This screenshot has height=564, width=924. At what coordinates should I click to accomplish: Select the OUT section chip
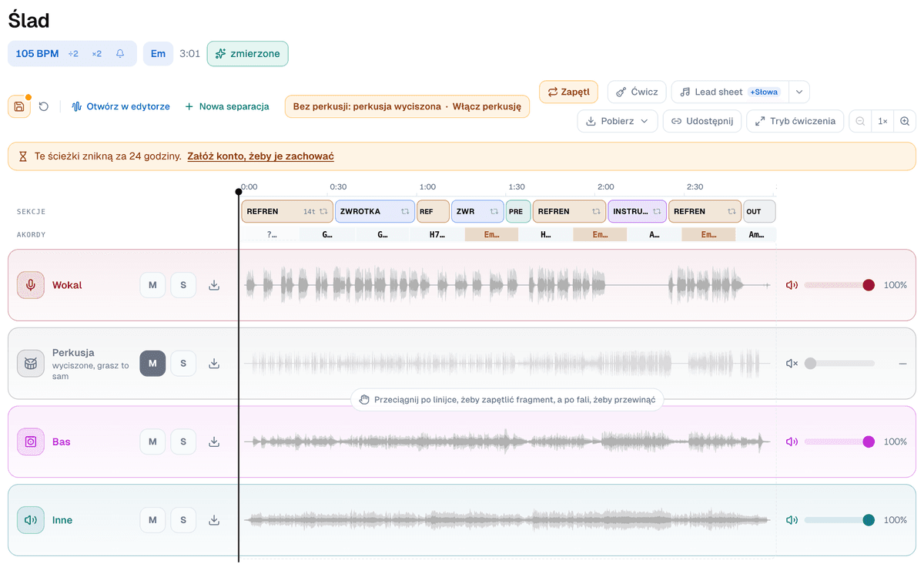tap(759, 211)
